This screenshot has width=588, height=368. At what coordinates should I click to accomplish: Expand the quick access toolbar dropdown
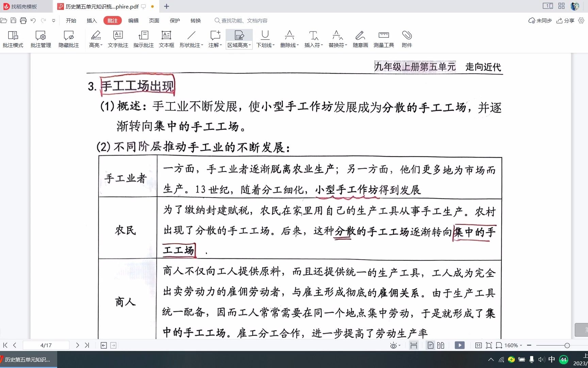click(53, 20)
